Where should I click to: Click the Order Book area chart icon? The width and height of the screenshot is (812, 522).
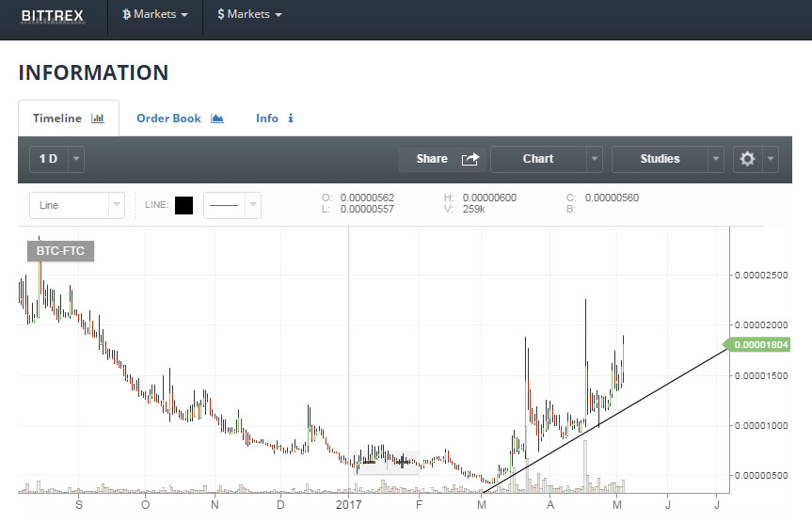[217, 119]
